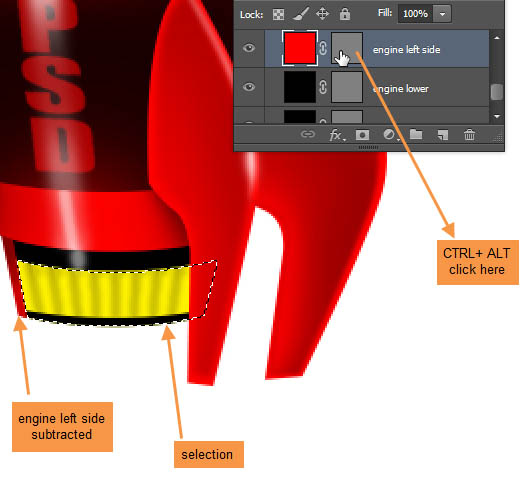This screenshot has height=479, width=527.
Task: Click the red engine left side color thumbnail
Action: point(300,48)
